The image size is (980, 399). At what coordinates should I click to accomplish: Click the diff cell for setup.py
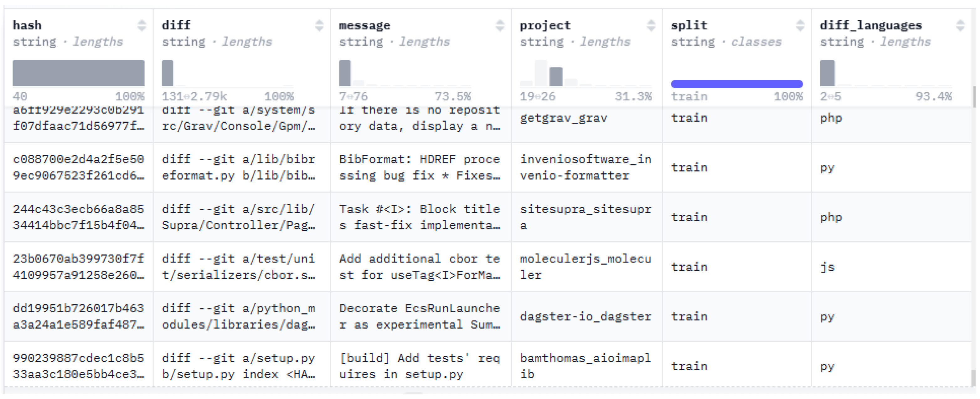click(x=238, y=366)
